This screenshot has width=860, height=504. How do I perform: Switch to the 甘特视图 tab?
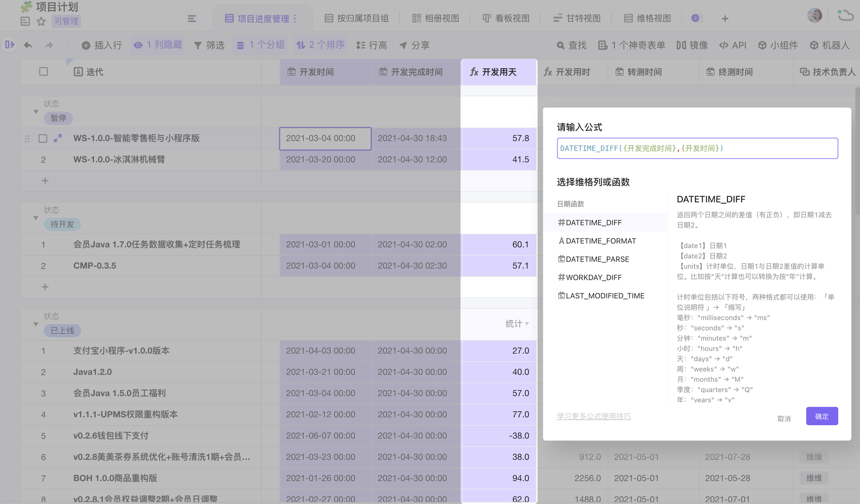point(576,18)
